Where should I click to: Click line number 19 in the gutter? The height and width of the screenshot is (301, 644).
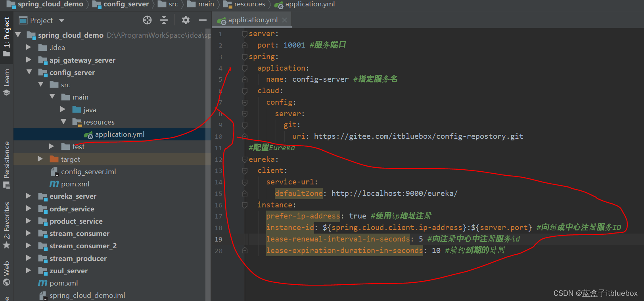pos(218,239)
